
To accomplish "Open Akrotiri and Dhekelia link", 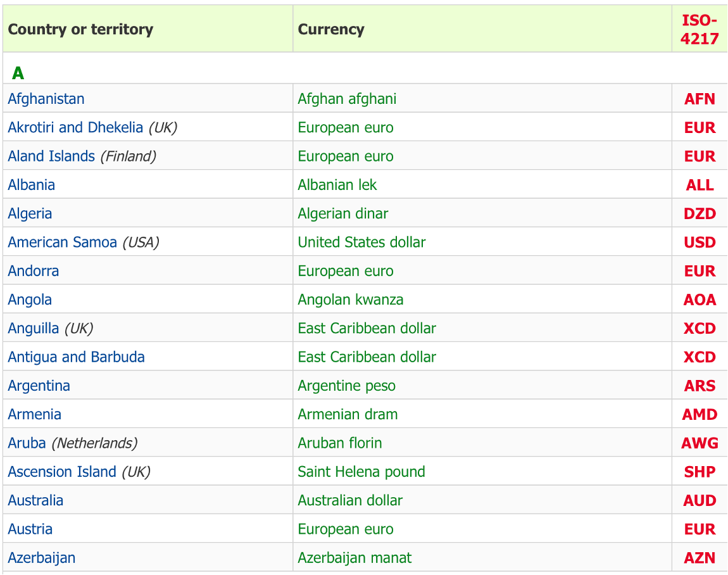I will 75,128.
